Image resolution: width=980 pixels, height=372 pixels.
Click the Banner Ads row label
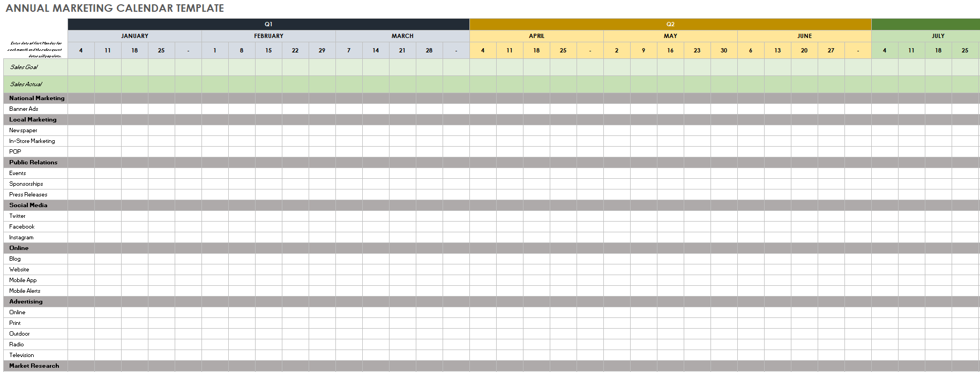click(x=24, y=109)
